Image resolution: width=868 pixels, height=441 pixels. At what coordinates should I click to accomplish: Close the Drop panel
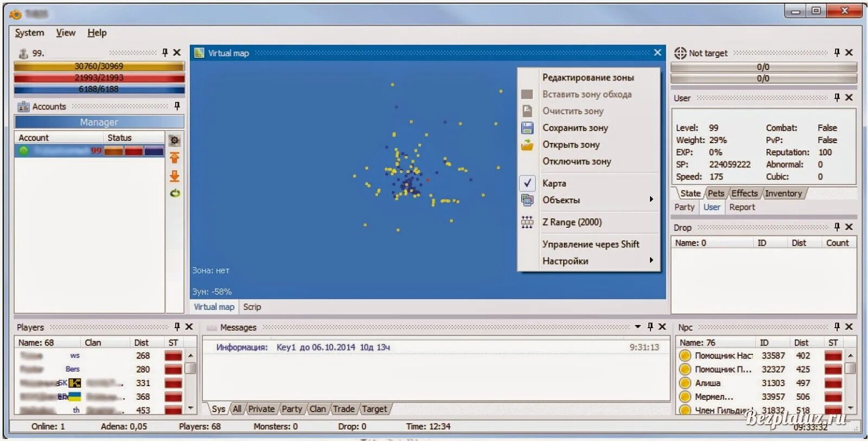click(x=849, y=227)
